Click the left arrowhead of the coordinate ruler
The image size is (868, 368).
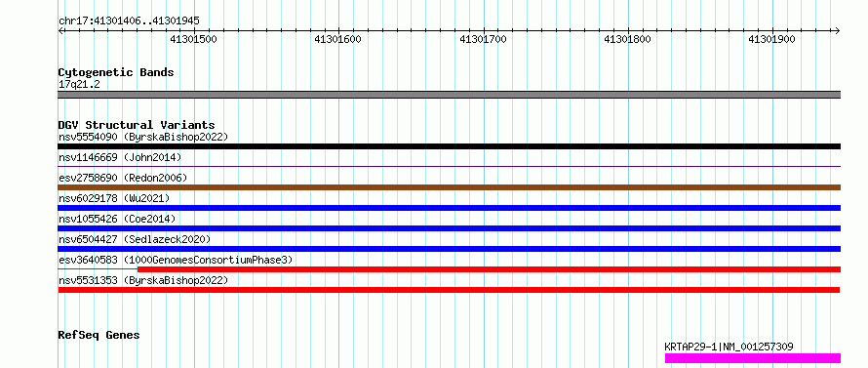click(x=60, y=30)
